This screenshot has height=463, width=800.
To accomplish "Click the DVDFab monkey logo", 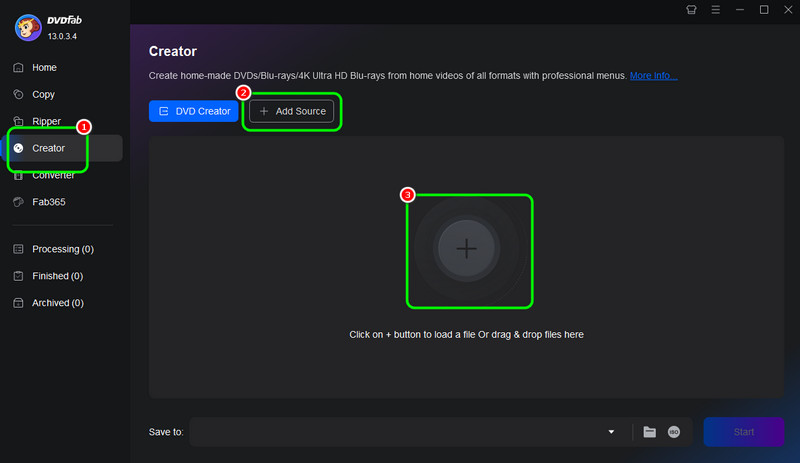I will tap(28, 28).
